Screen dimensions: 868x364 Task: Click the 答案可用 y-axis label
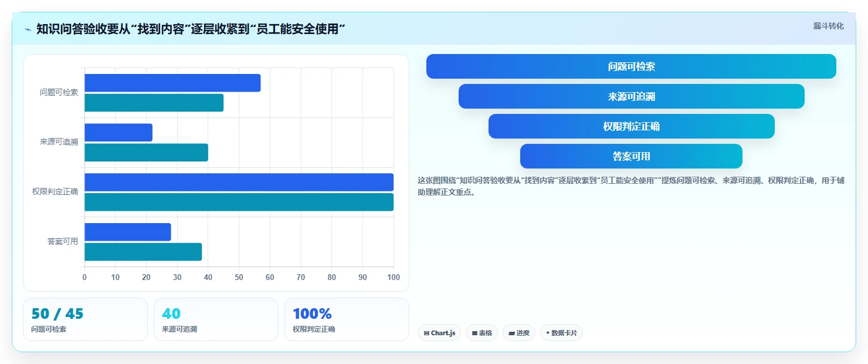63,241
